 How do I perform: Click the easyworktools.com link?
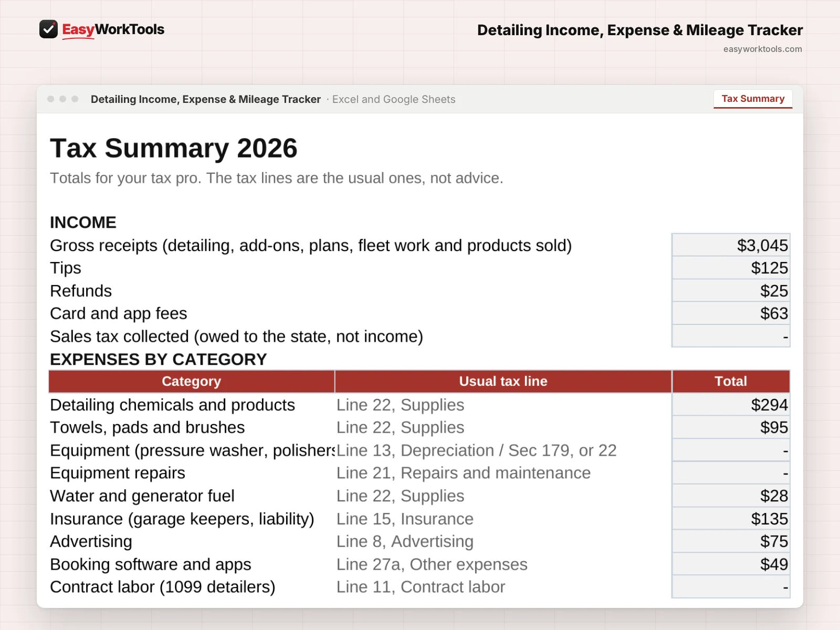(x=762, y=49)
